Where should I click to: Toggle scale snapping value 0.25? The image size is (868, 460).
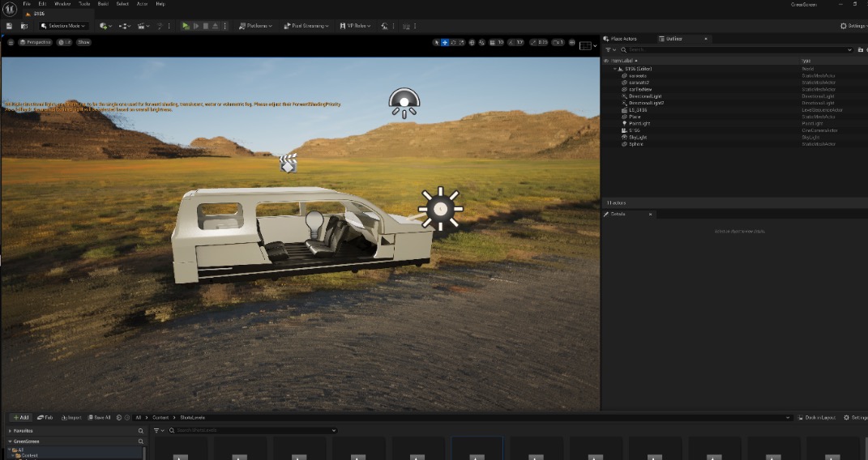539,42
